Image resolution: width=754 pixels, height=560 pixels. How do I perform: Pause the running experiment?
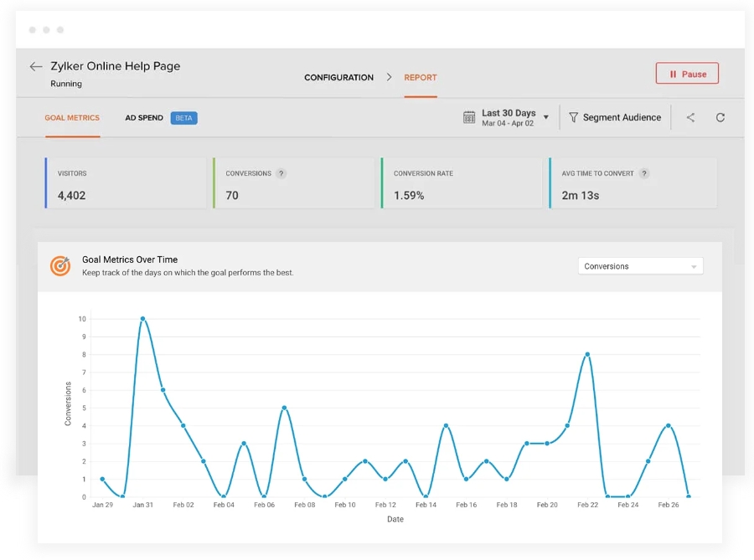[x=687, y=74]
